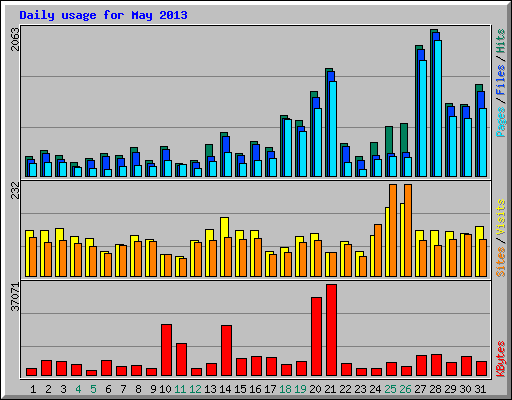
Task: Click the day "10" axis label
Action: pyautogui.click(x=165, y=389)
